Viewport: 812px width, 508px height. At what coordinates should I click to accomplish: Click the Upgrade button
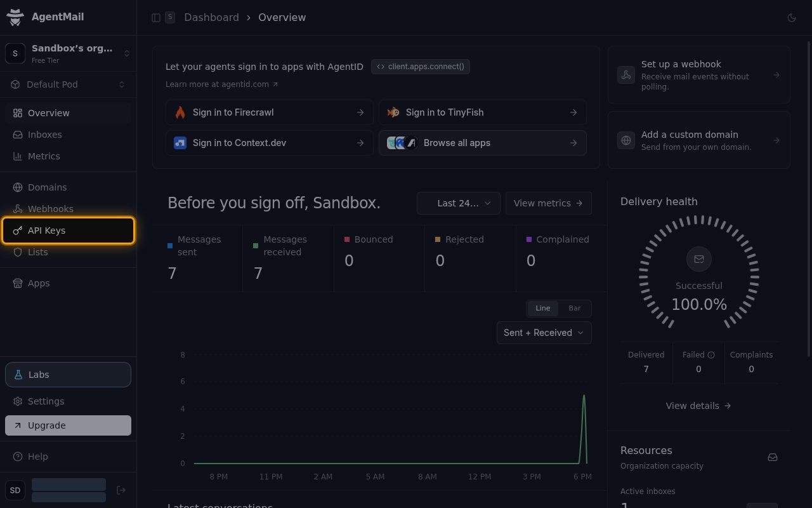point(69,425)
